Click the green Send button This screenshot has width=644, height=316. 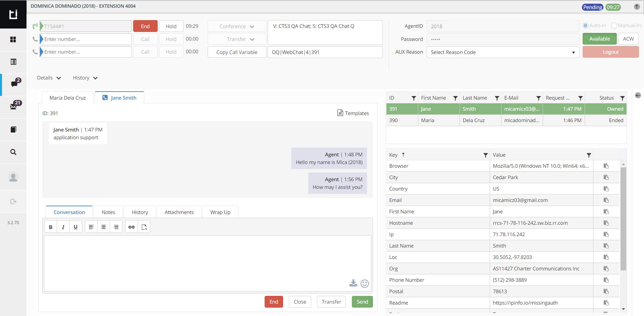(x=362, y=302)
